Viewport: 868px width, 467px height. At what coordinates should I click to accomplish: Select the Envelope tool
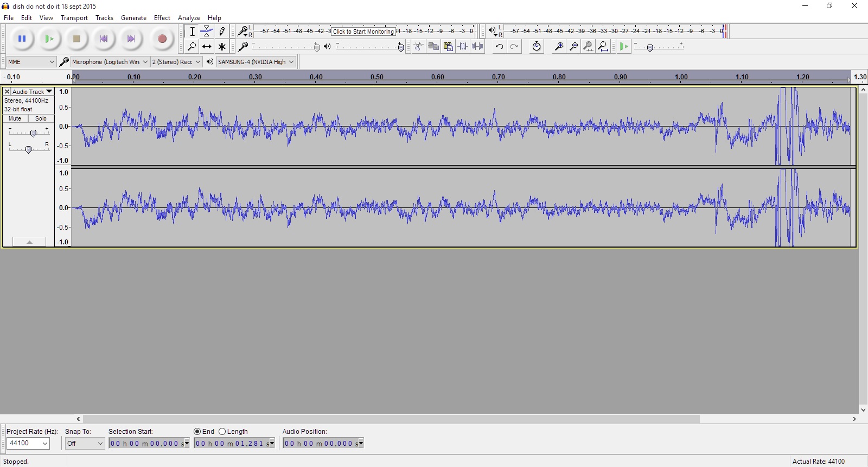[207, 31]
